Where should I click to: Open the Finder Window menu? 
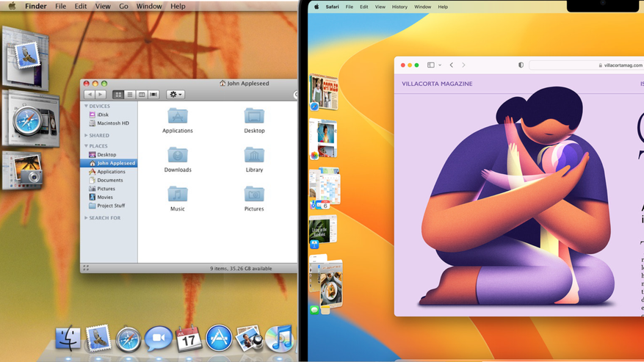149,6
